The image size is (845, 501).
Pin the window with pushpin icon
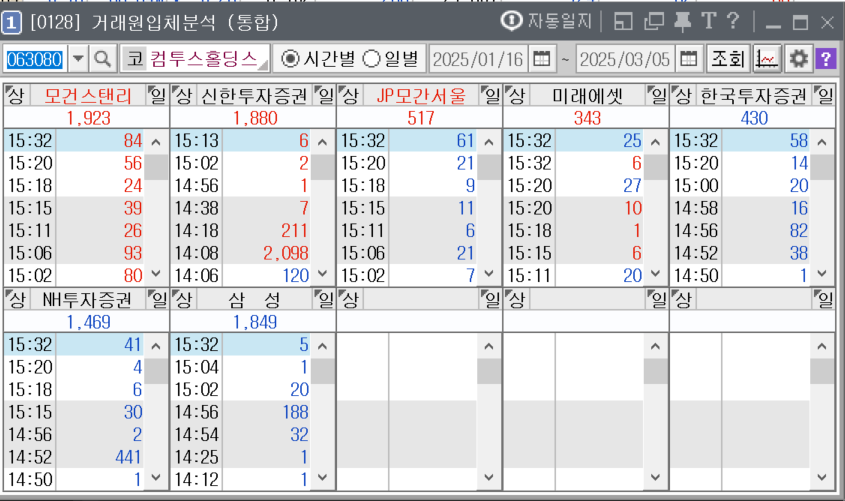683,21
